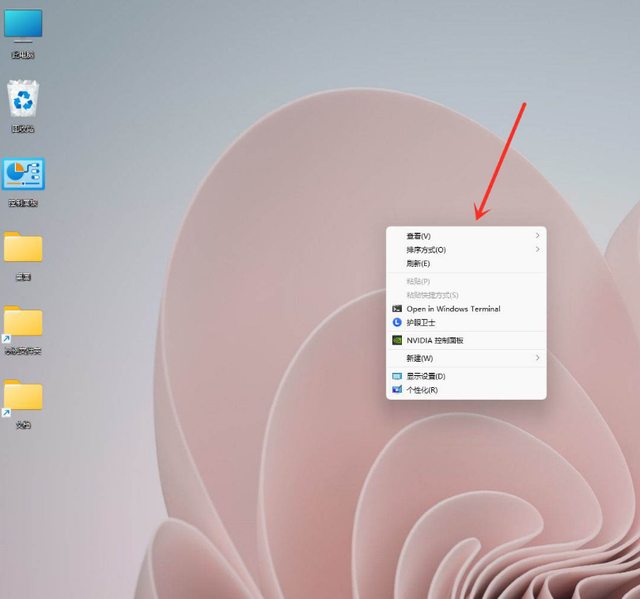Click the greyed-out 粘贴(P) menu entry
The width and height of the screenshot is (640, 599).
[418, 281]
